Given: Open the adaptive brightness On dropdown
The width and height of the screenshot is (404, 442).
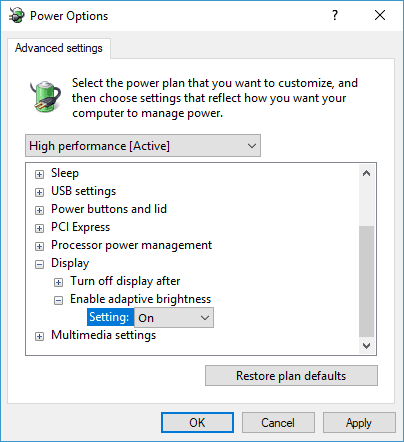Looking at the screenshot, I should coord(174,318).
